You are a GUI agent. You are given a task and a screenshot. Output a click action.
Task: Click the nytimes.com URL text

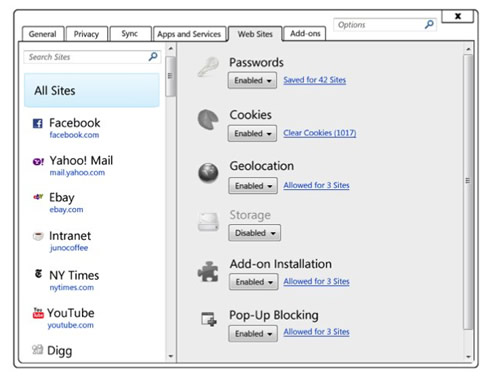click(x=71, y=287)
